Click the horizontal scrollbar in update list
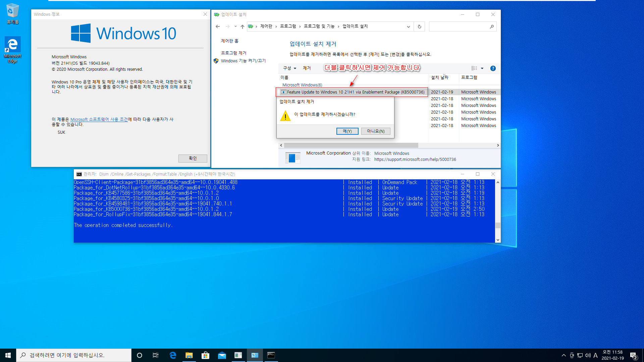This screenshot has height=362, width=644. (x=351, y=145)
